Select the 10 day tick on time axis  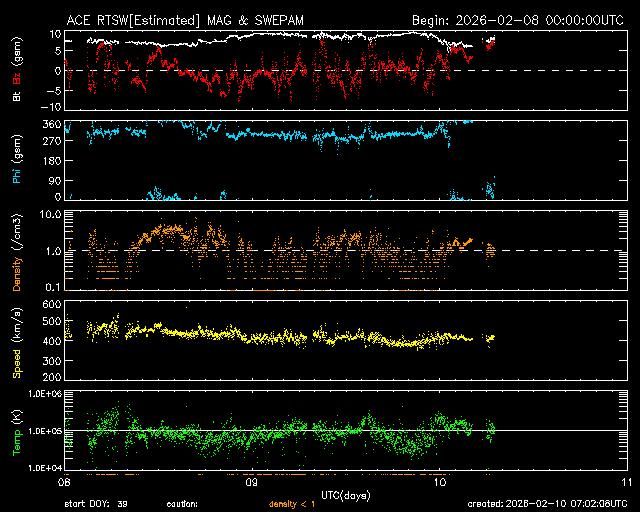tap(440, 481)
